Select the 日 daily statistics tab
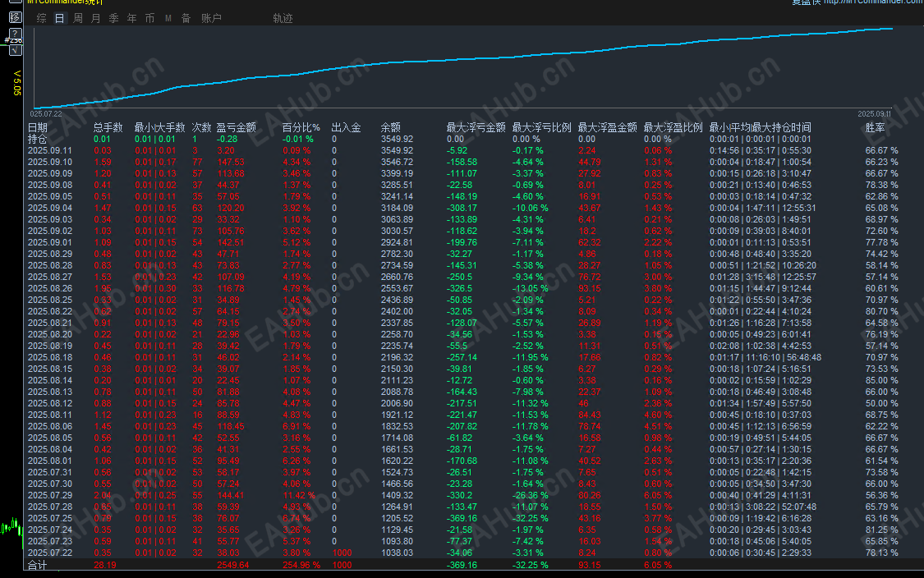924x578 pixels. (x=59, y=18)
